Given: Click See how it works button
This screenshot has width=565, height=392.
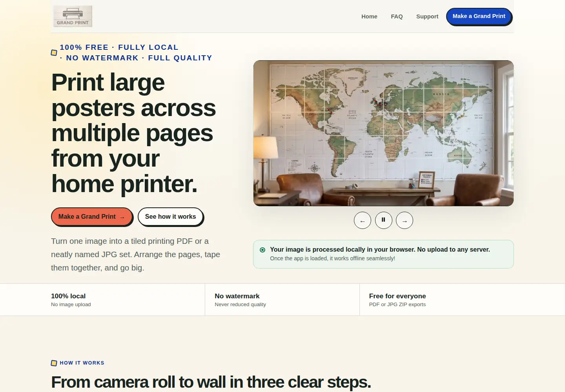Looking at the screenshot, I should 171,217.
